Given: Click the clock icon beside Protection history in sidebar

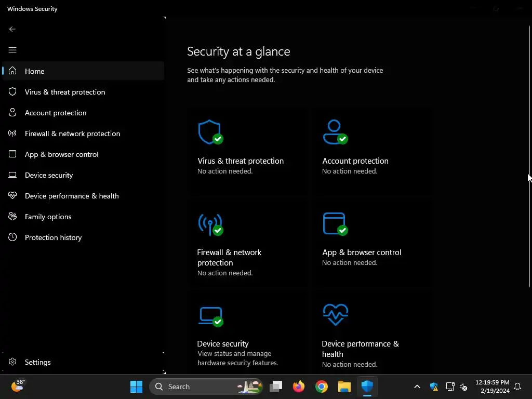Looking at the screenshot, I should [12, 237].
